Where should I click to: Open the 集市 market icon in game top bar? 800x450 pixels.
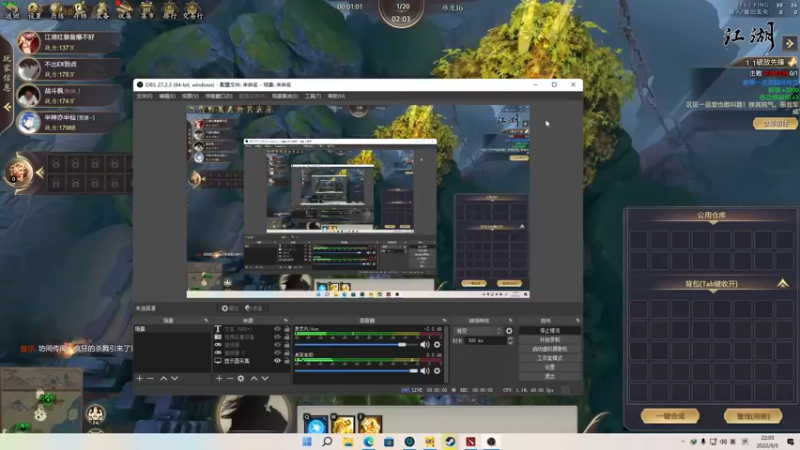[147, 9]
